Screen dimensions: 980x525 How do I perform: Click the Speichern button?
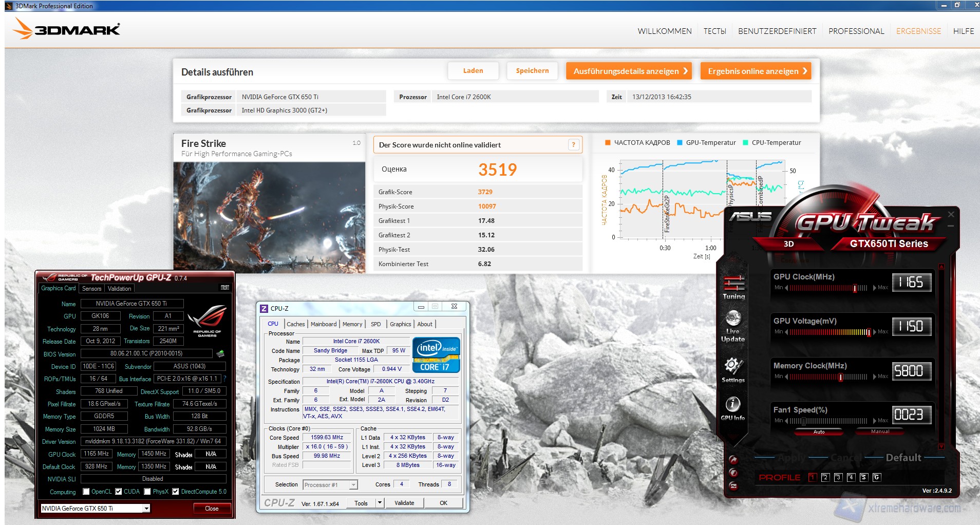point(532,71)
